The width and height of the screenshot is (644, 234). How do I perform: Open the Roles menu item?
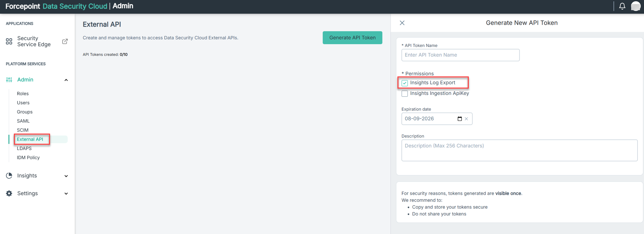(23, 94)
